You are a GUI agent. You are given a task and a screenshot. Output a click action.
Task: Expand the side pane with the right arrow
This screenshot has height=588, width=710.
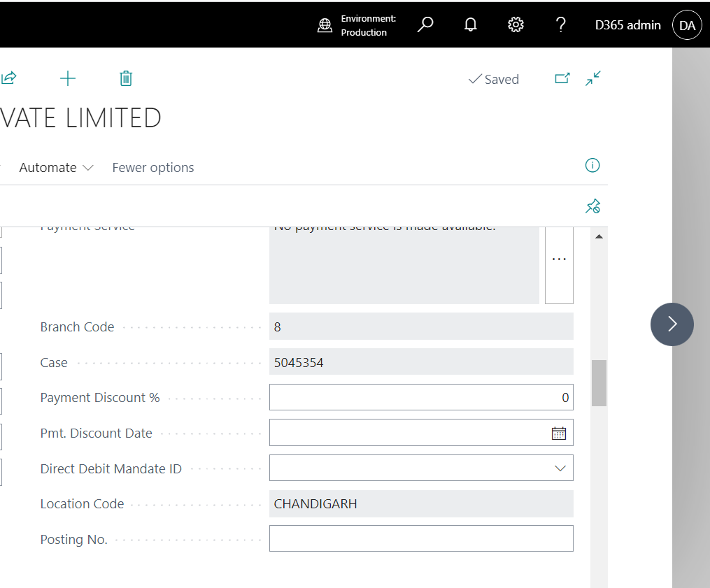(x=672, y=324)
